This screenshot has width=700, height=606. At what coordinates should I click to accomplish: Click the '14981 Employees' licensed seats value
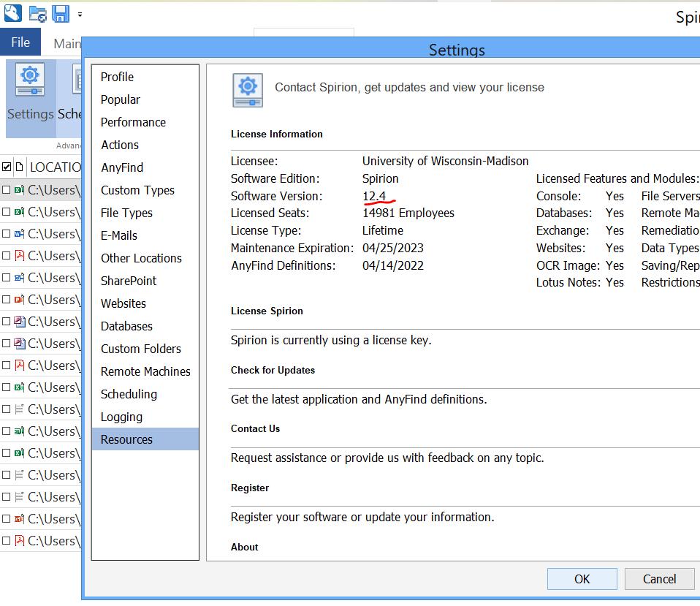point(408,213)
